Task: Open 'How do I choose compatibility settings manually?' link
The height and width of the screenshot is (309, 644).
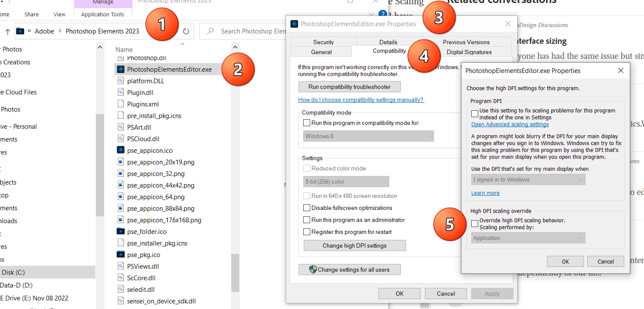Action: tap(361, 100)
